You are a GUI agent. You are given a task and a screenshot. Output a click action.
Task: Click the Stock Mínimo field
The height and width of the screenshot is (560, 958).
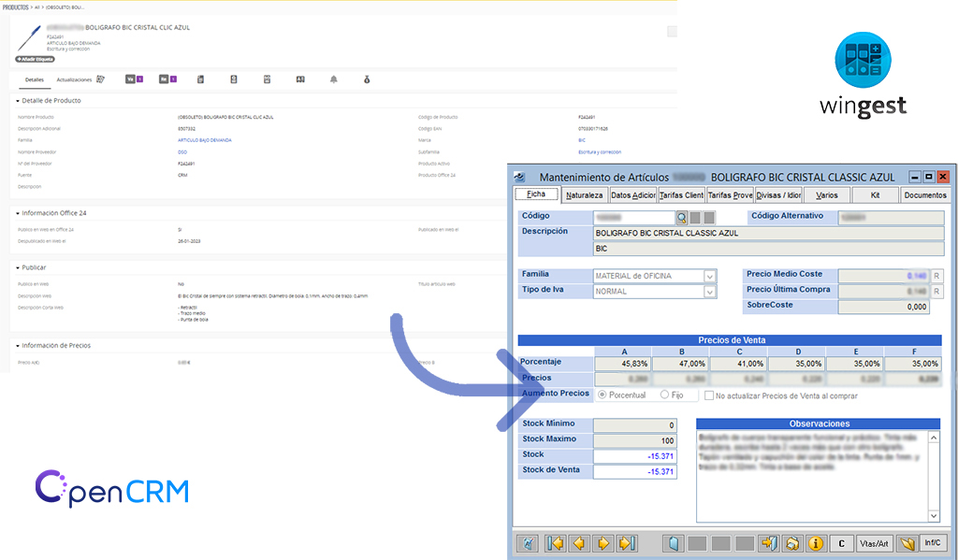tap(635, 425)
